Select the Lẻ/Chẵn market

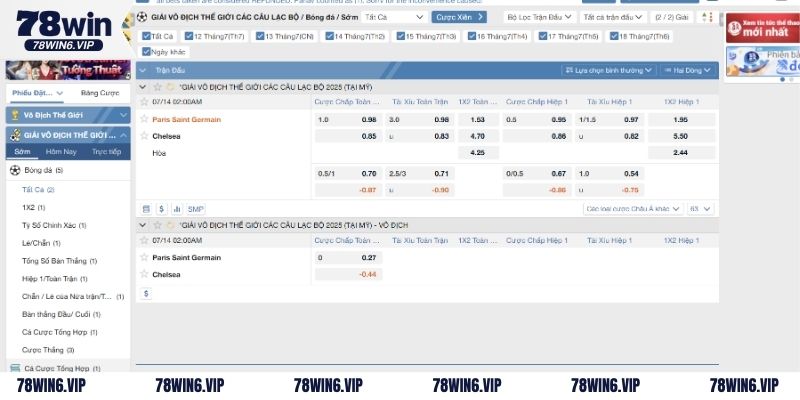[41, 243]
